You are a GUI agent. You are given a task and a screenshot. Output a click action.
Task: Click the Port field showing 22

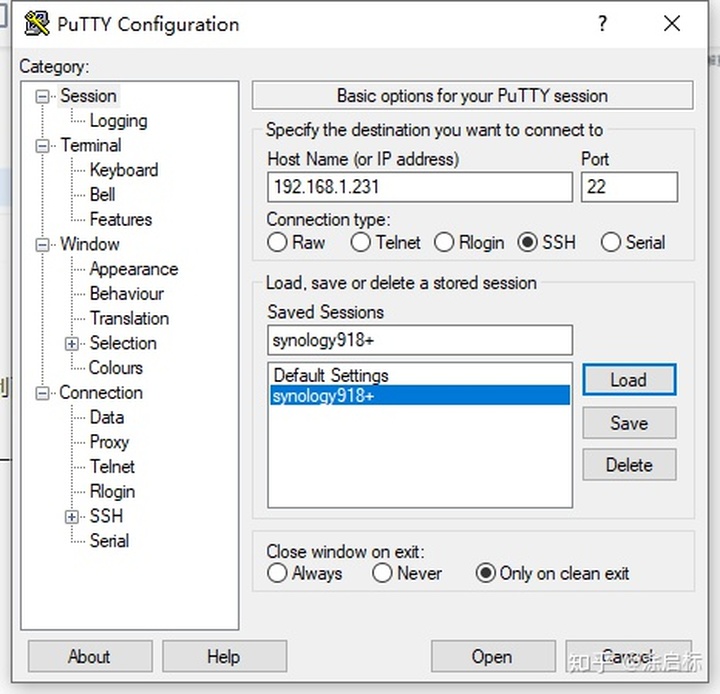pos(629,187)
